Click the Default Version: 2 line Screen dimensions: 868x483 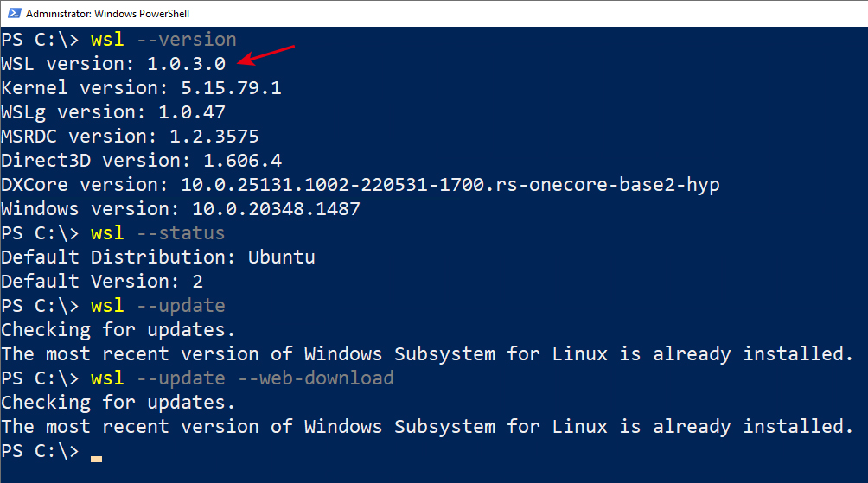tap(102, 282)
